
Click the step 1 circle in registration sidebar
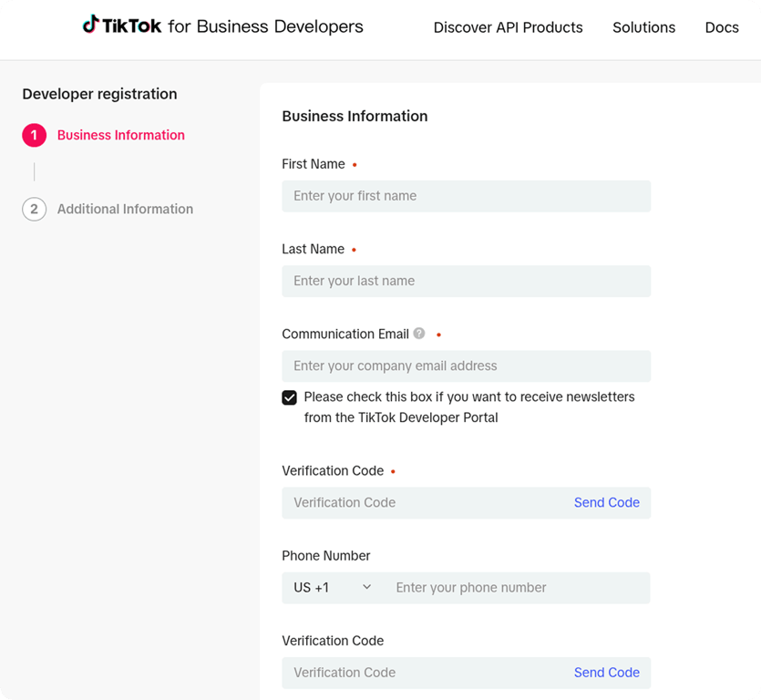click(34, 135)
